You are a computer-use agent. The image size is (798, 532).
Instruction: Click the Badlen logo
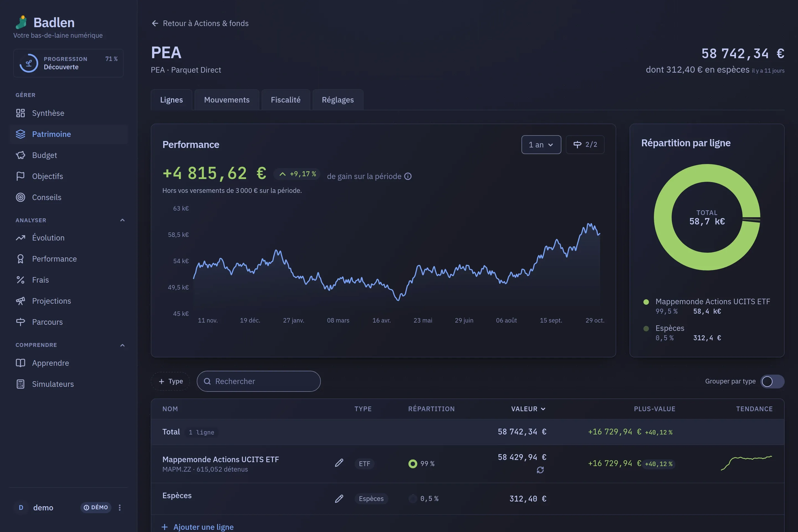click(45, 23)
